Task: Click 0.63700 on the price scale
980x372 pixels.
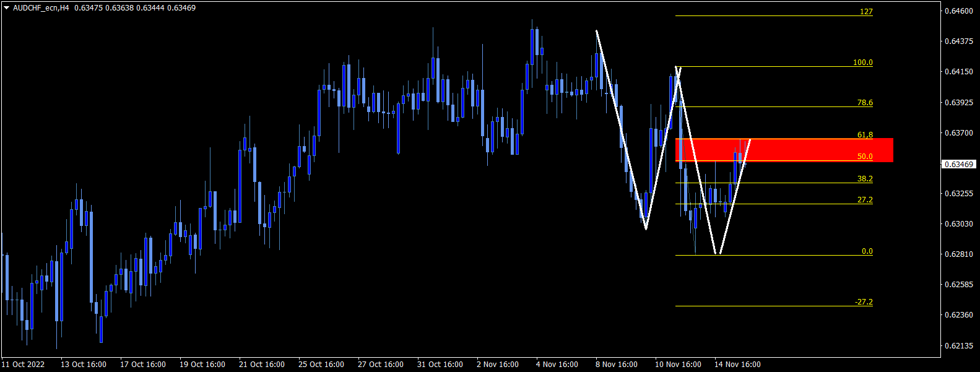Action: coord(959,133)
